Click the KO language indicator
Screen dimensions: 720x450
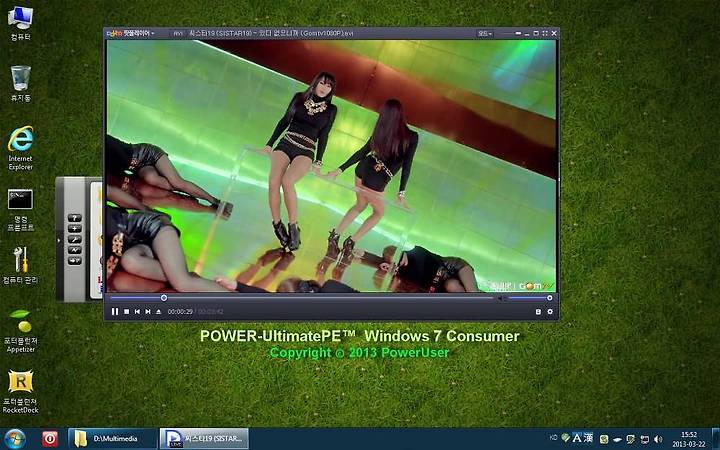coord(553,438)
